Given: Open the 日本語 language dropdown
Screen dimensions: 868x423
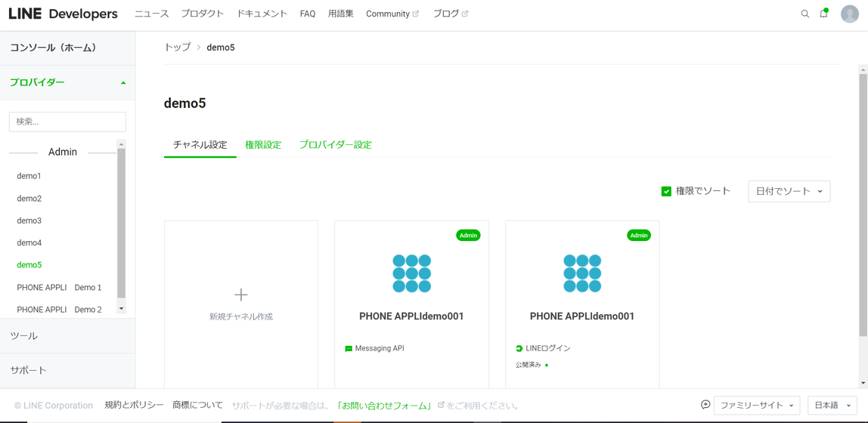Looking at the screenshot, I should pos(832,406).
